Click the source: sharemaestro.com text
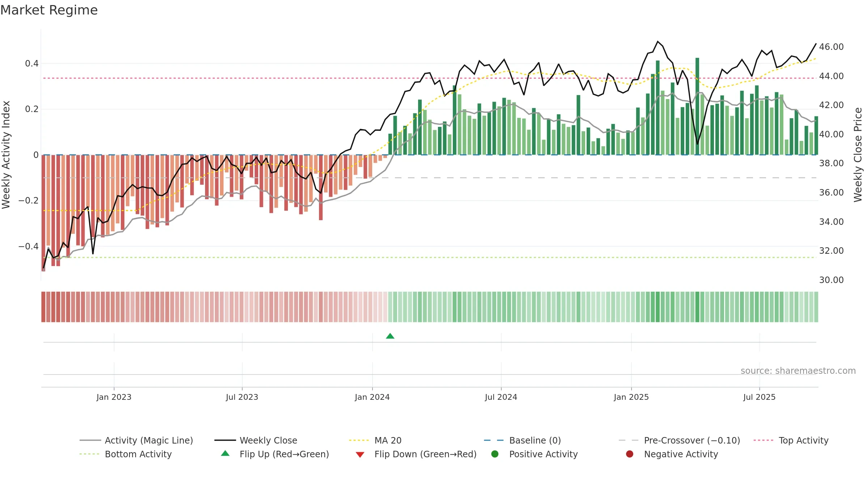Image resolution: width=868 pixels, height=488 pixels. pyautogui.click(x=798, y=371)
